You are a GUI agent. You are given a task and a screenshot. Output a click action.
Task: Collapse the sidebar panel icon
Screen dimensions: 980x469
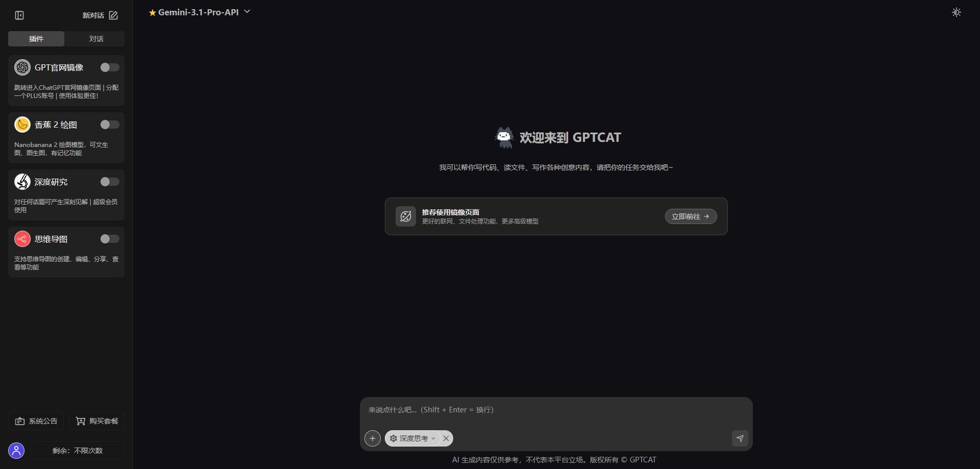coord(19,15)
